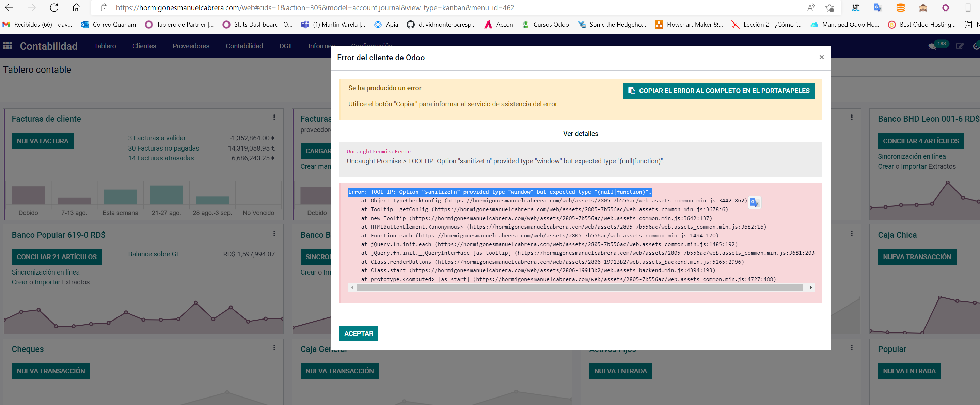The height and width of the screenshot is (405, 980).
Task: Click NUEVA TRANSACCIÓN under Cheques
Action: click(x=51, y=371)
